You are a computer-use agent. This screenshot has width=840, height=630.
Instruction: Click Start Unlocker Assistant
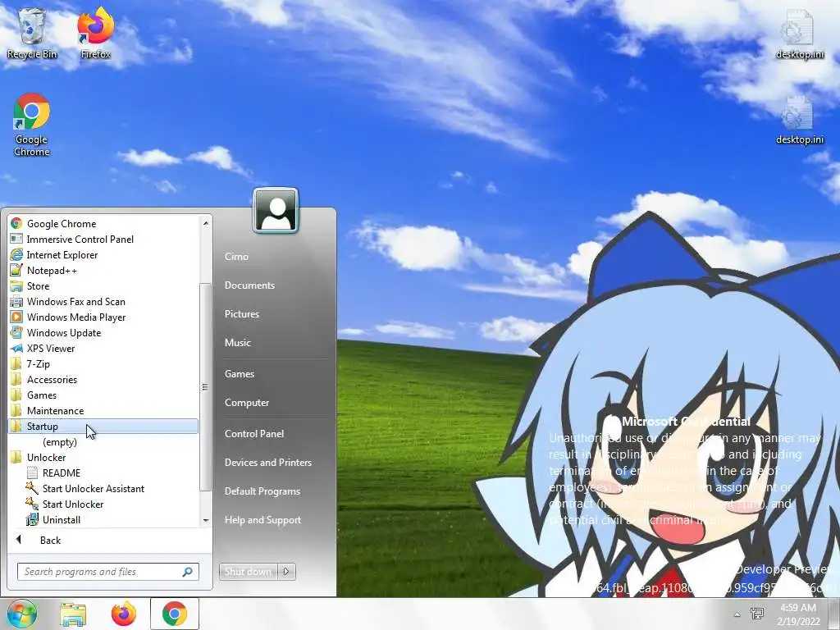(x=103, y=488)
